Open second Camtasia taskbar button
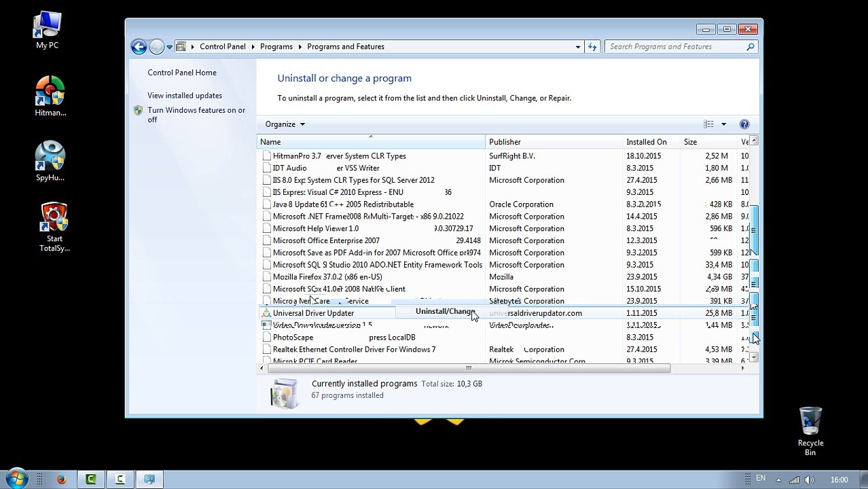Viewport: 868px width, 489px height. click(120, 479)
